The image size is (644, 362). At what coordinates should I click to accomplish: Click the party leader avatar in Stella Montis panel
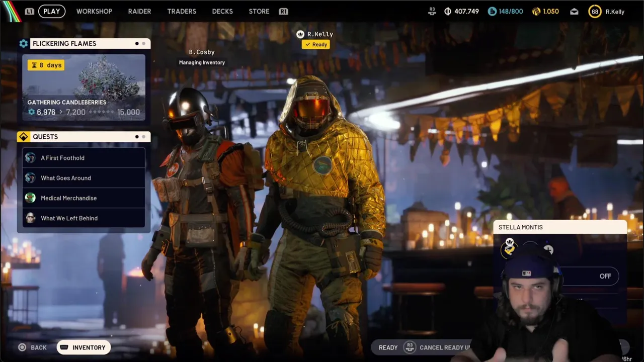pos(509,249)
